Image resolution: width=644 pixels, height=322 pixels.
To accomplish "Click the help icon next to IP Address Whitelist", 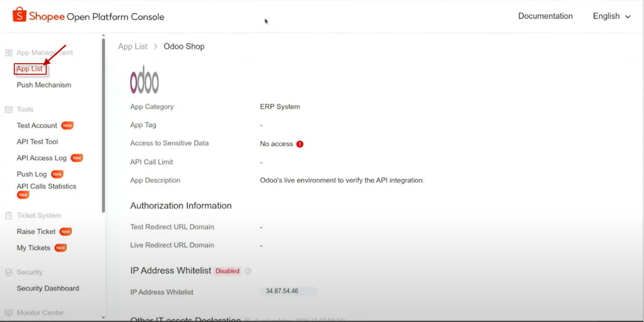I will coord(248,271).
